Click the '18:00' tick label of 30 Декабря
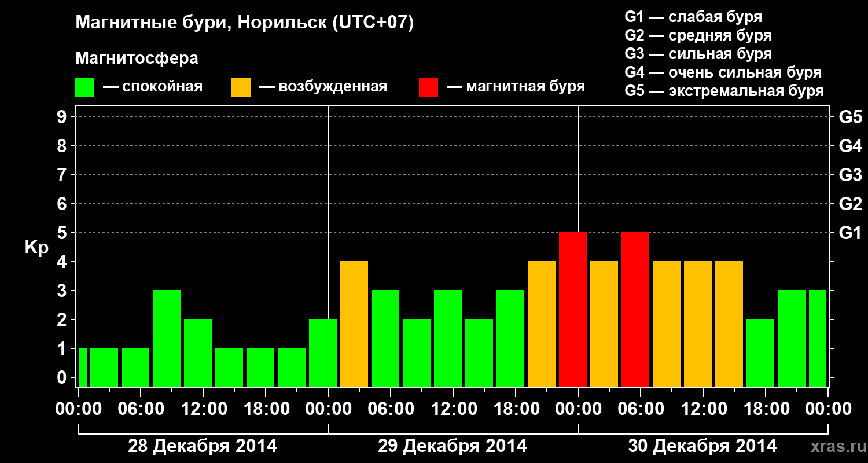868x463 pixels. point(766,409)
